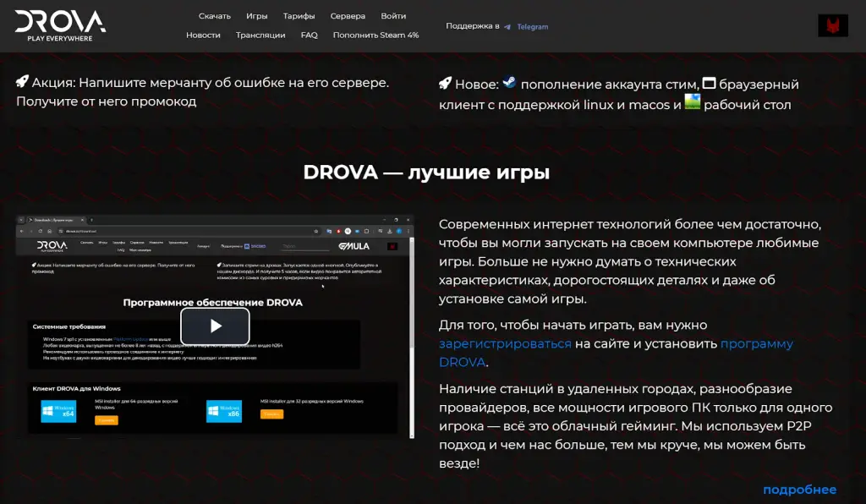Click the red avatar icon in header
Screen dimensions: 866x504
click(832, 25)
